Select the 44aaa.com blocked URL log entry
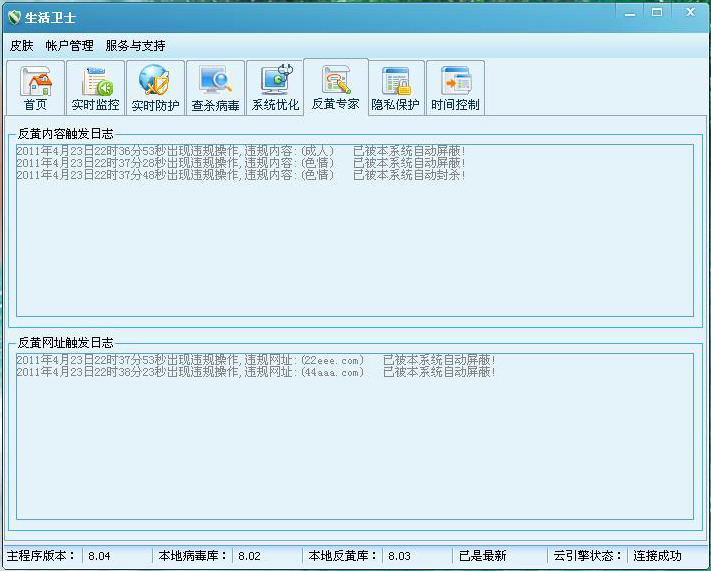Image resolution: width=711 pixels, height=571 pixels. pyautogui.click(x=255, y=372)
